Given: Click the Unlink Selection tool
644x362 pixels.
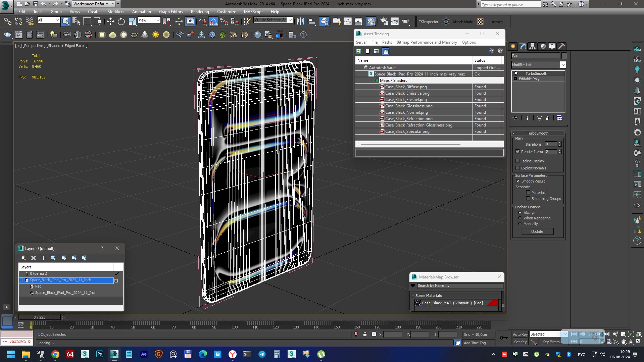Looking at the screenshot, I should [x=18, y=22].
